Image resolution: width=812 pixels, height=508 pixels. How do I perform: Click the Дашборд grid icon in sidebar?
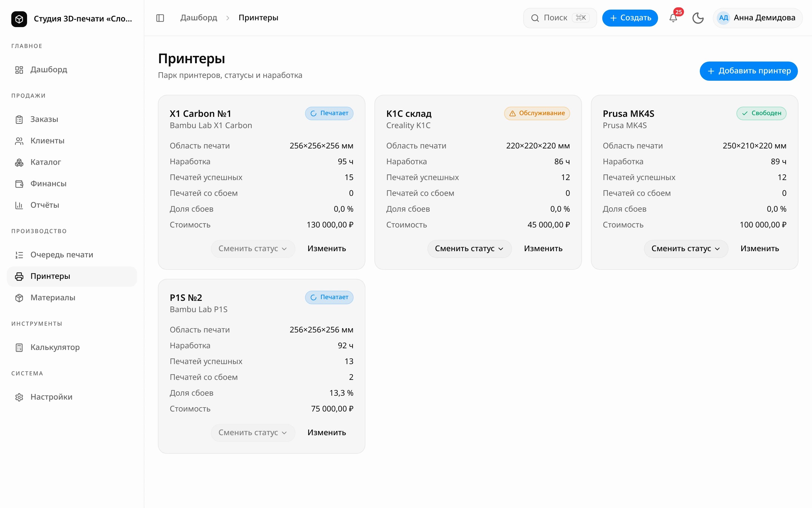(19, 69)
